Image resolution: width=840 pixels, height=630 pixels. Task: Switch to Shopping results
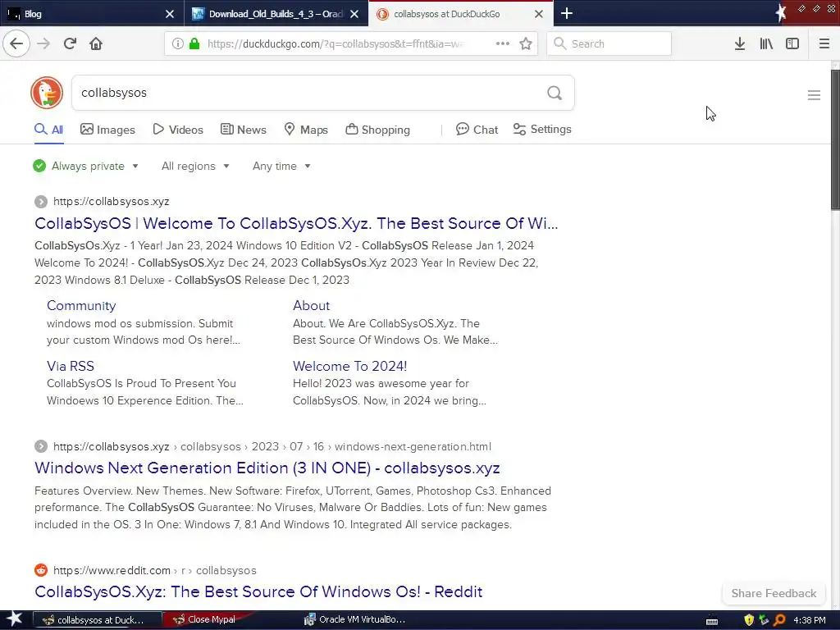tap(377, 130)
